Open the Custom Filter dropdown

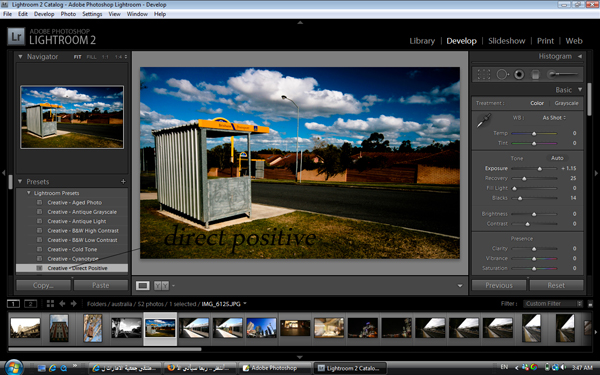point(553,303)
